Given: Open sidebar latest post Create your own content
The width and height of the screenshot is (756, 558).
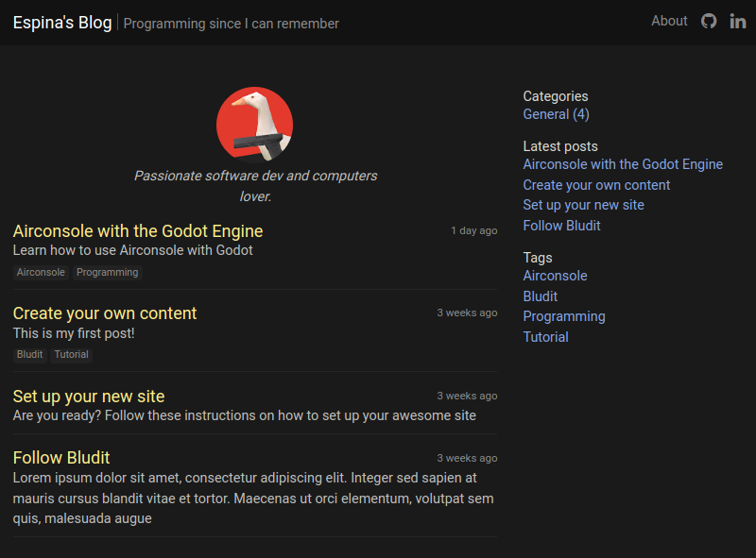Looking at the screenshot, I should tap(596, 185).
